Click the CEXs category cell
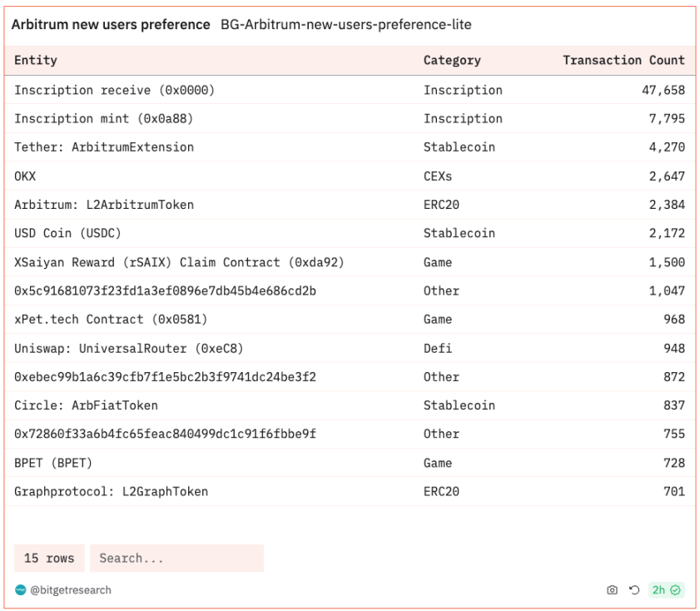The image size is (700, 611). click(438, 176)
